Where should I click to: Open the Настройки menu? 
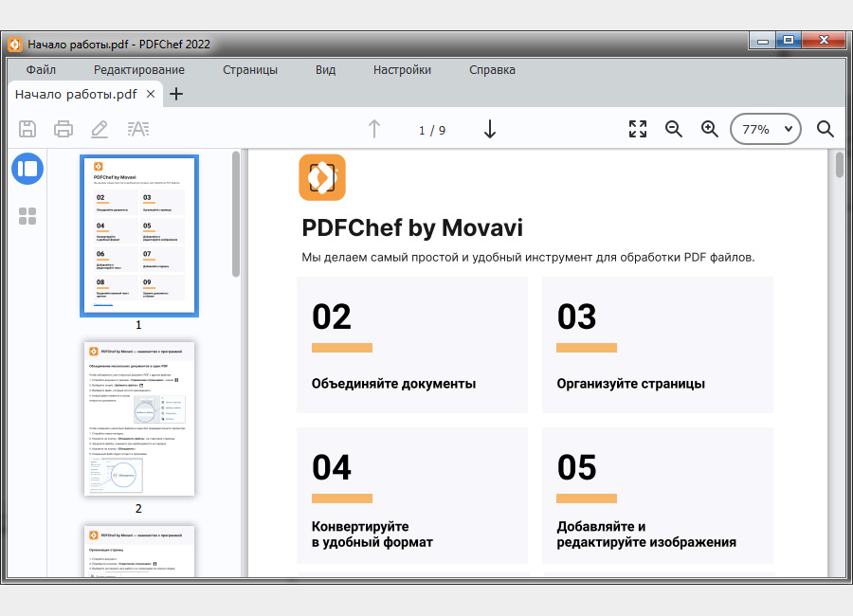point(402,69)
